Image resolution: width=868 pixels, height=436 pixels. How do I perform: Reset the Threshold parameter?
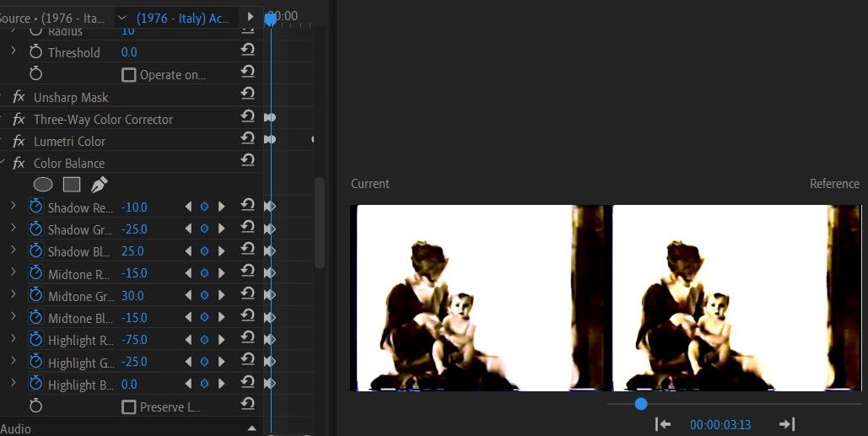coord(247,50)
